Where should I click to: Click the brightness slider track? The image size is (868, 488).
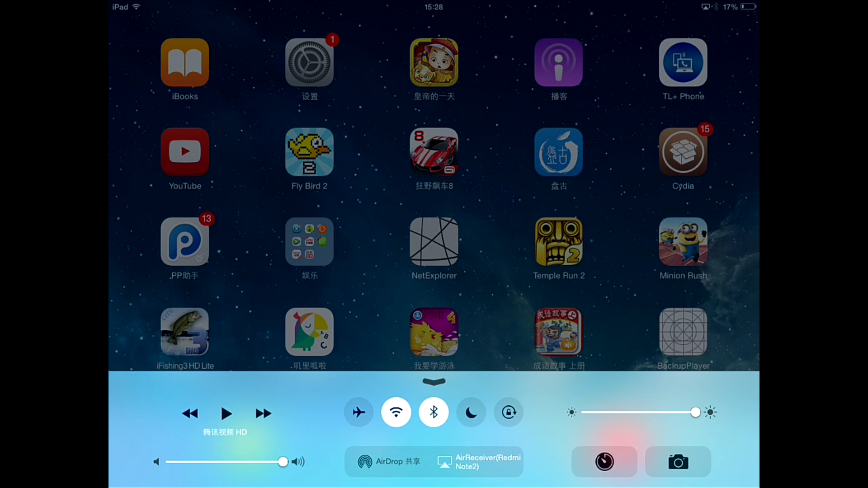coord(637,412)
